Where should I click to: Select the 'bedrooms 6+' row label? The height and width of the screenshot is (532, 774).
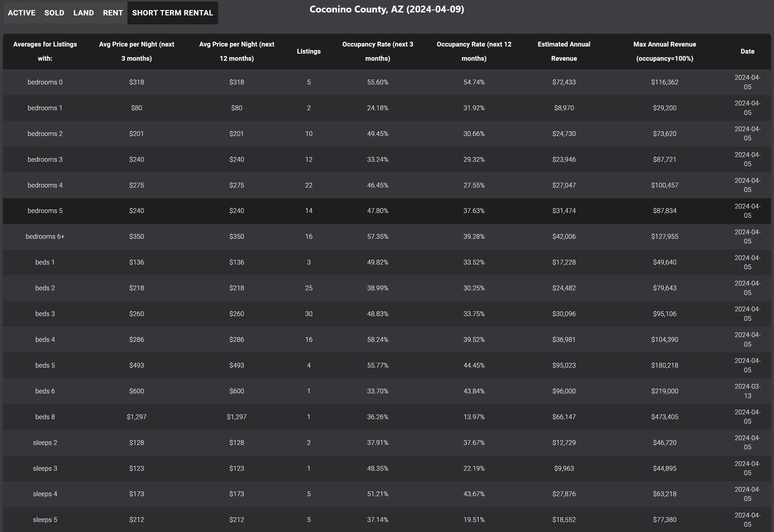(45, 236)
